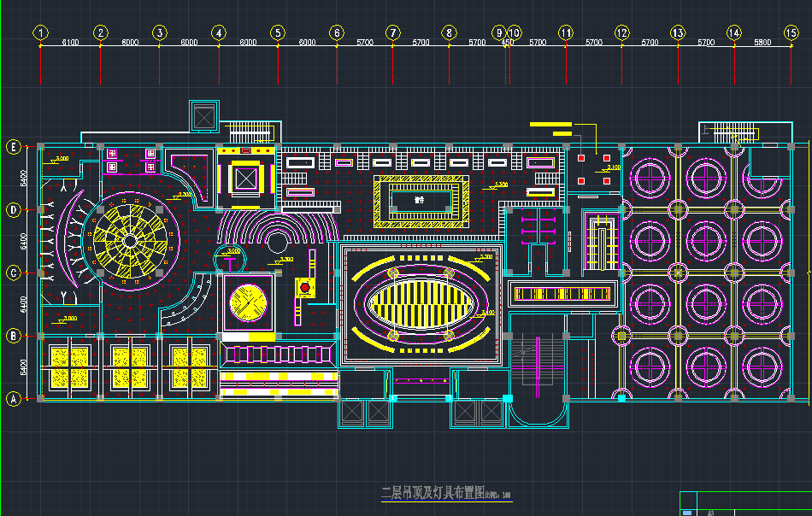
Task: Select grid axis bubble number 11
Action: point(566,32)
